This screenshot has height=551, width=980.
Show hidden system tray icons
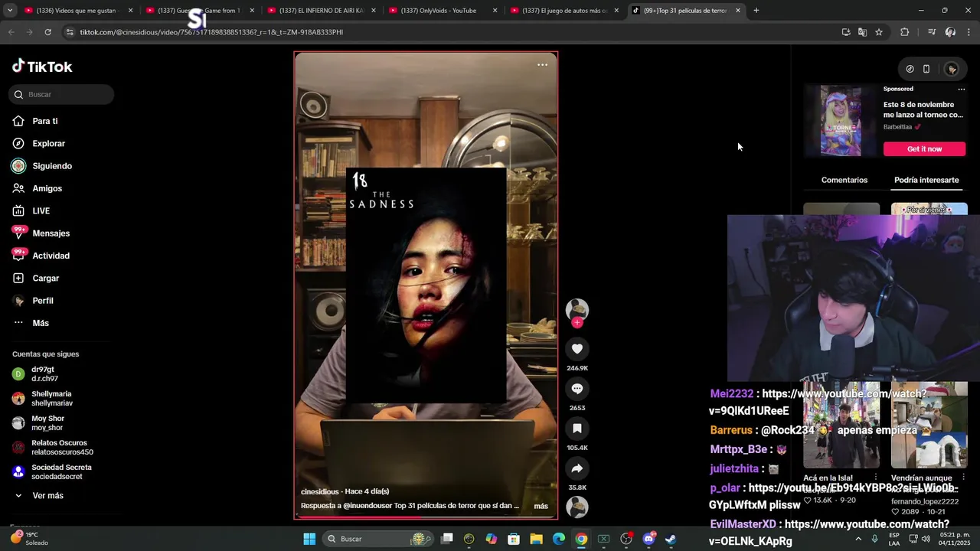pyautogui.click(x=857, y=539)
